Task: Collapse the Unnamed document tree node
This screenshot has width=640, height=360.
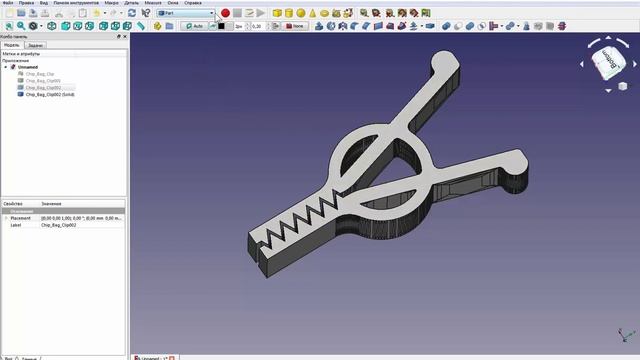Action: pos(6,67)
